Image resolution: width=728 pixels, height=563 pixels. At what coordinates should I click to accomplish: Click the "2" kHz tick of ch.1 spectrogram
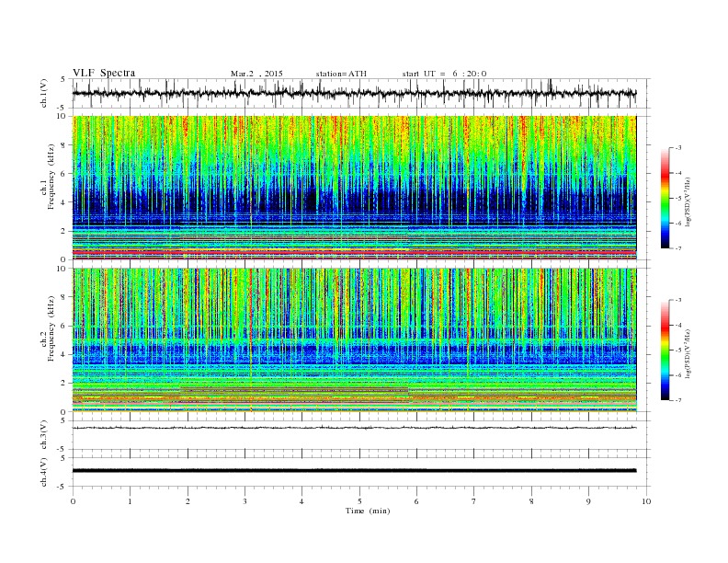[x=64, y=231]
